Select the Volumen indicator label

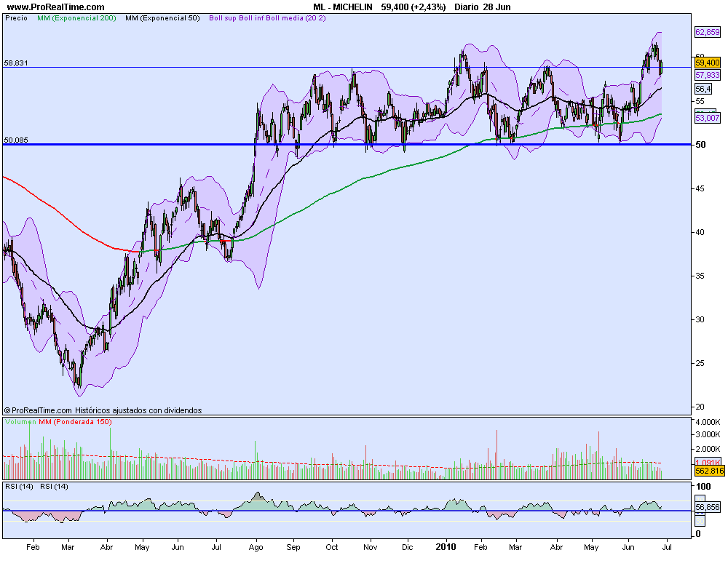(x=20, y=422)
